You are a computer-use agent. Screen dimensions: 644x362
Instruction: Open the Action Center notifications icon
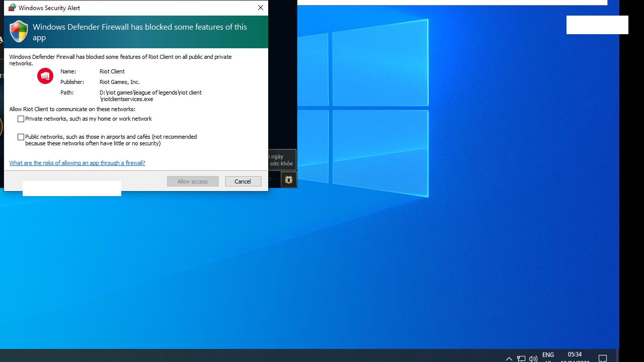(603, 358)
